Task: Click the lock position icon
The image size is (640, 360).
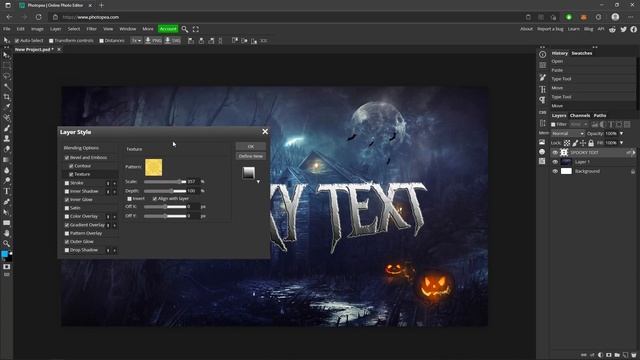Action: pyautogui.click(x=583, y=143)
